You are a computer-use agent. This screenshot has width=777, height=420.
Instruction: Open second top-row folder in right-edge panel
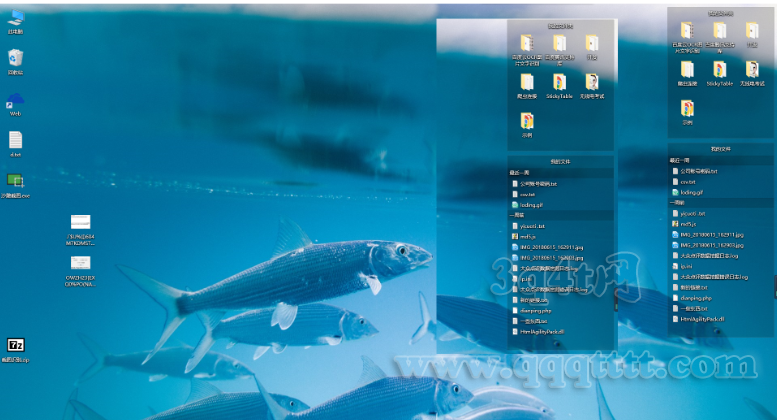point(720,37)
